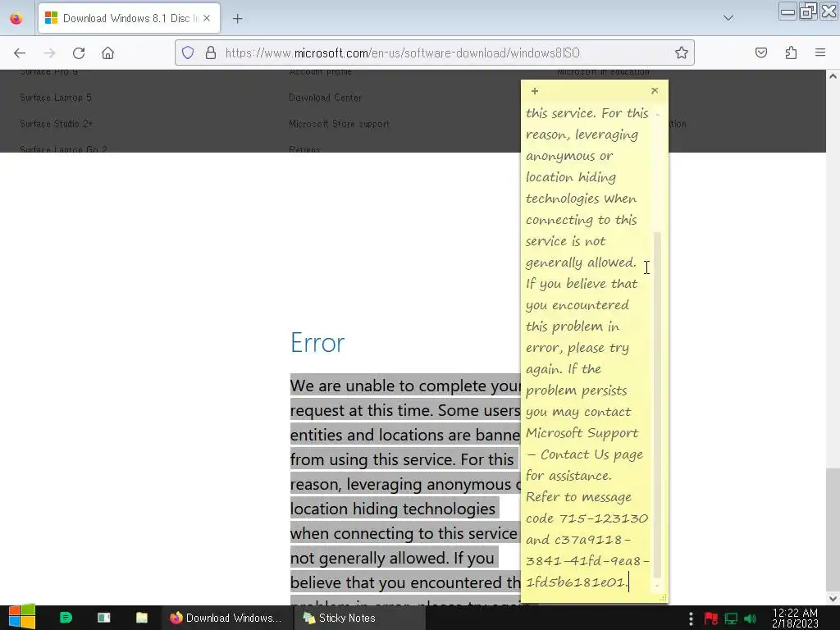Click 'location hiding technologies' on the page

[x=393, y=509]
